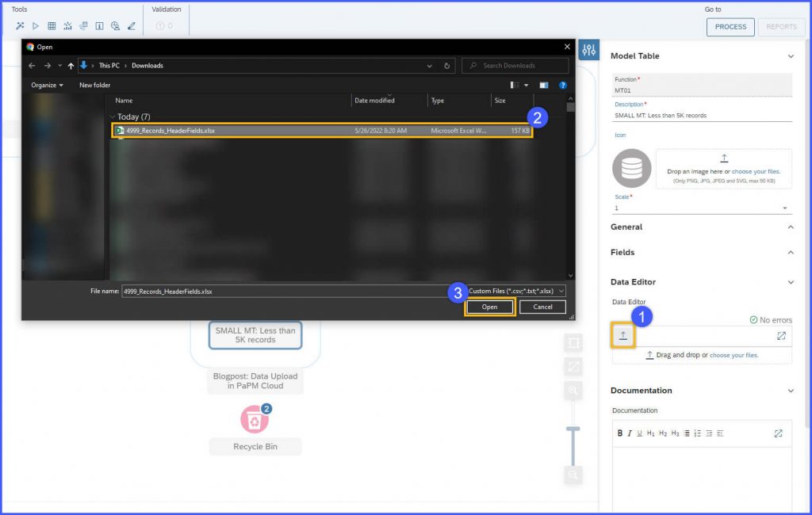Click icon 'choose your files' link
Viewport: 812px width, 515px height.
pyautogui.click(x=756, y=171)
